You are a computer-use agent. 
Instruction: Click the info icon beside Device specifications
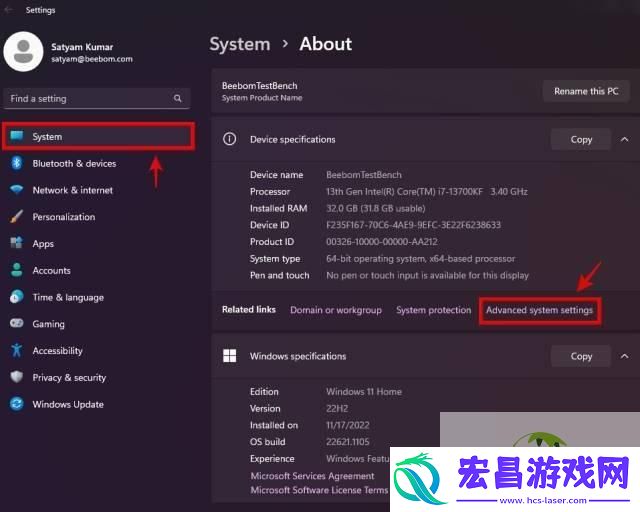[x=229, y=139]
